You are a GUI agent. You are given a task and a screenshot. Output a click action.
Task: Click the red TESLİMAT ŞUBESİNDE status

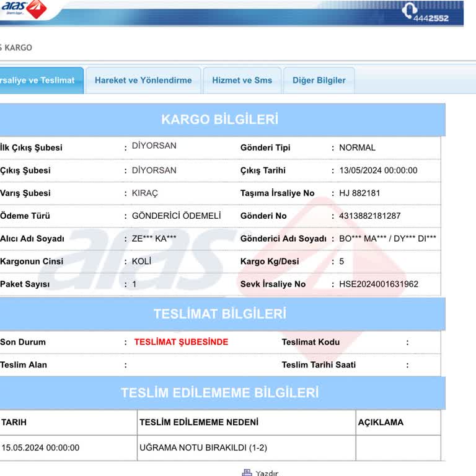(x=181, y=342)
